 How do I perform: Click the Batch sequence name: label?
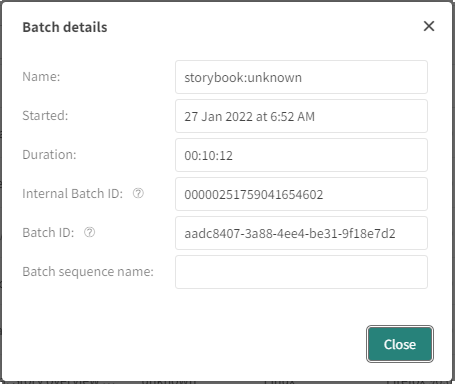88,272
